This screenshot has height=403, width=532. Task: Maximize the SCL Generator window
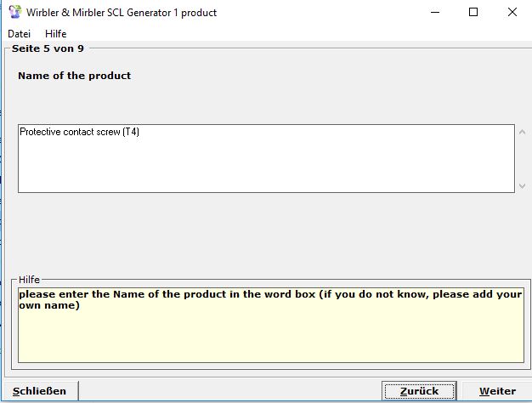tap(473, 12)
